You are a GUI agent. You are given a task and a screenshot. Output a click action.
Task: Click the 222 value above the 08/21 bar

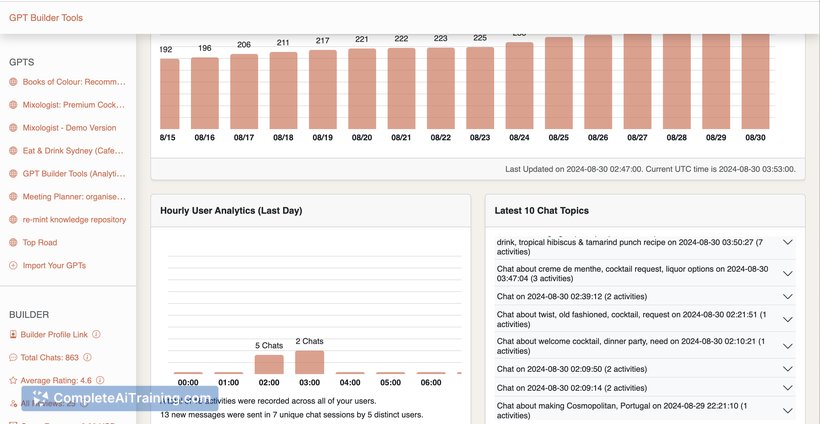coord(401,39)
